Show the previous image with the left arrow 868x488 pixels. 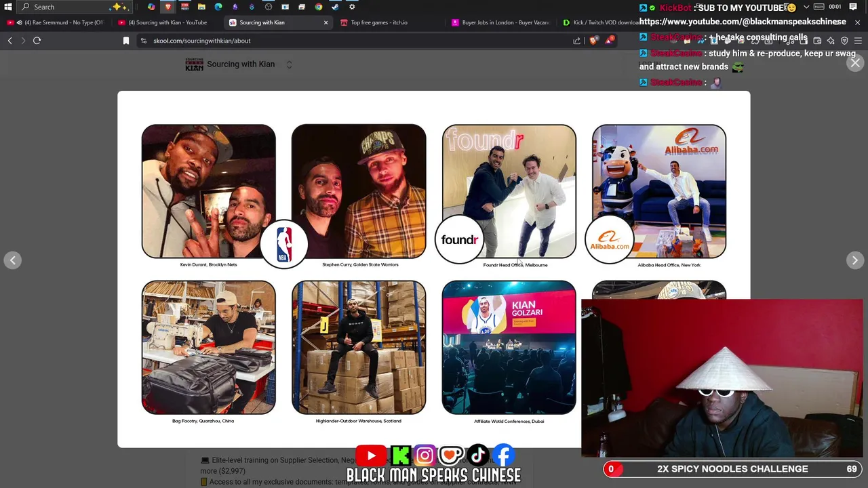13,260
